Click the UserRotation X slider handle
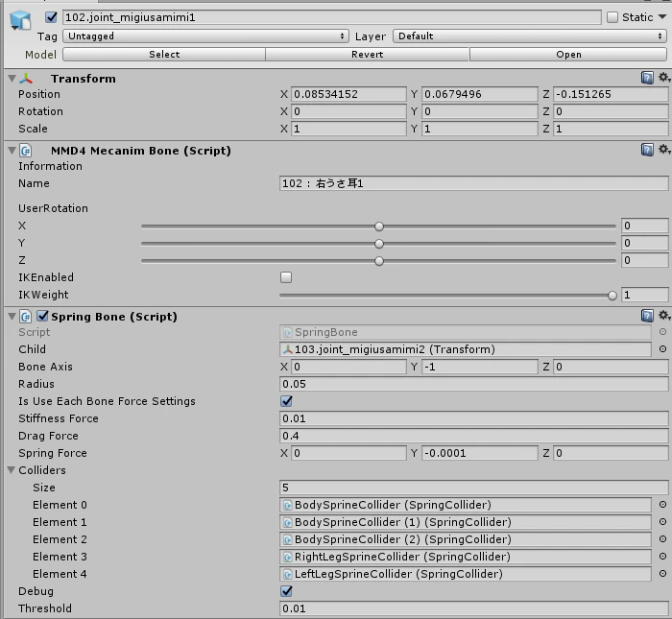Screen dimensions: 672x619 pos(379,226)
